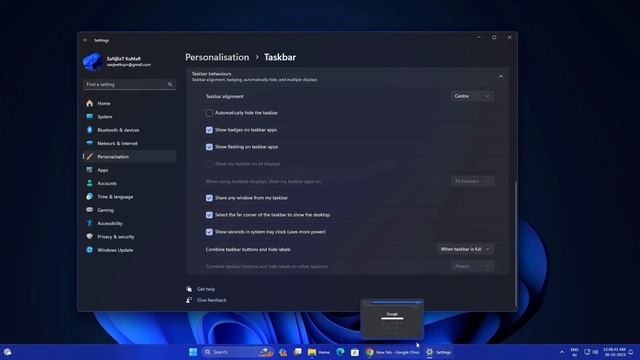This screenshot has width=640, height=360.
Task: Click the Get help link
Action: [206, 289]
